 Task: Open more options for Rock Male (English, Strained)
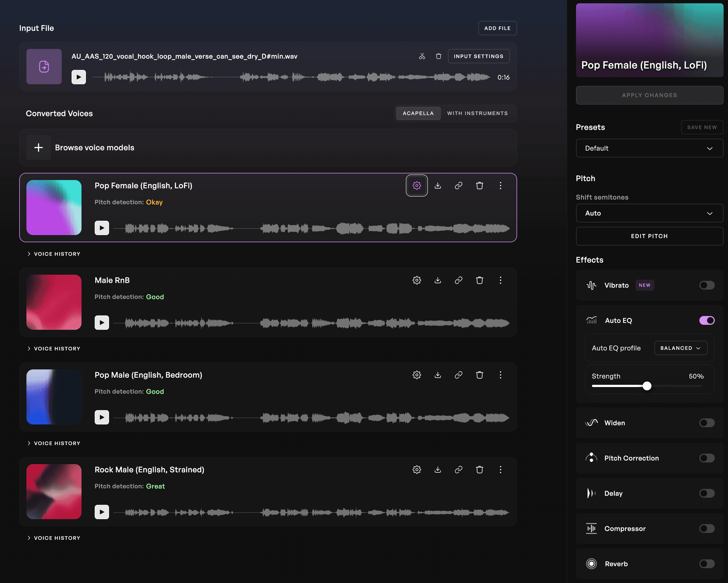(500, 470)
